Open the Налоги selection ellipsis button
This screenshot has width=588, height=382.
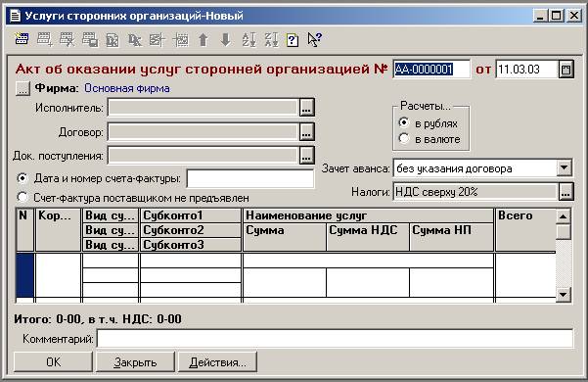tap(565, 192)
